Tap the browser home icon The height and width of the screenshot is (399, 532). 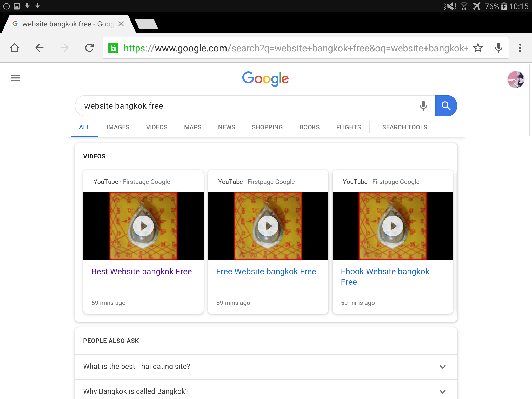coord(15,48)
